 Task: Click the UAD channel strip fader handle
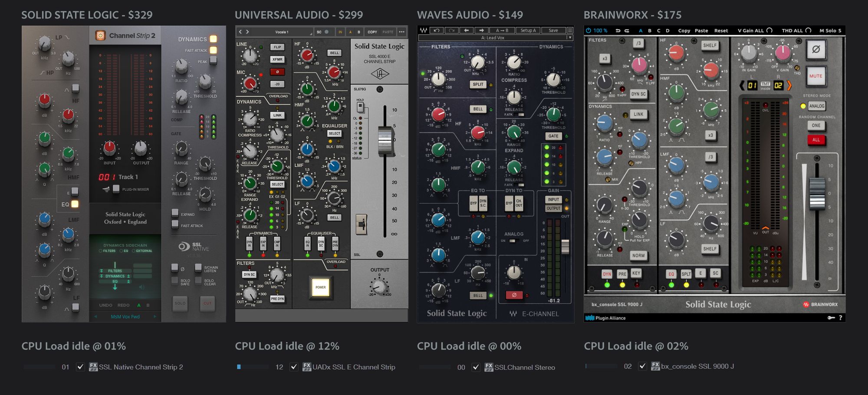coord(385,140)
